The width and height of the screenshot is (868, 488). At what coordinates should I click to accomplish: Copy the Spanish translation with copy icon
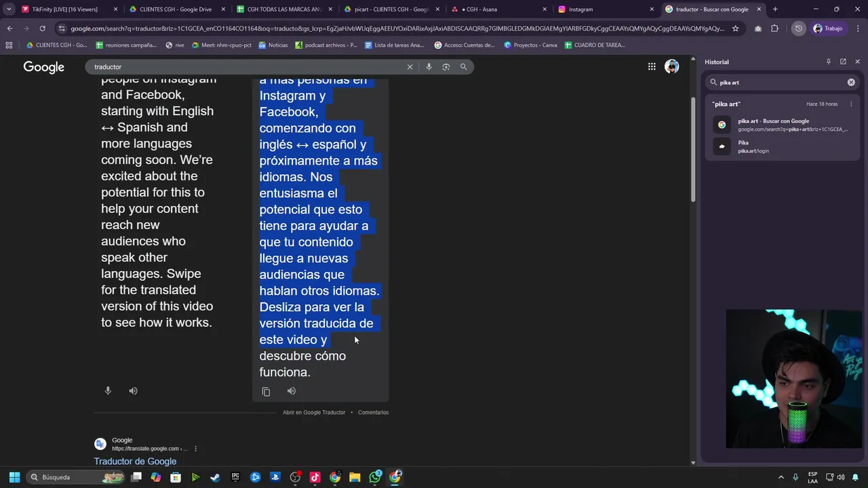point(266,391)
